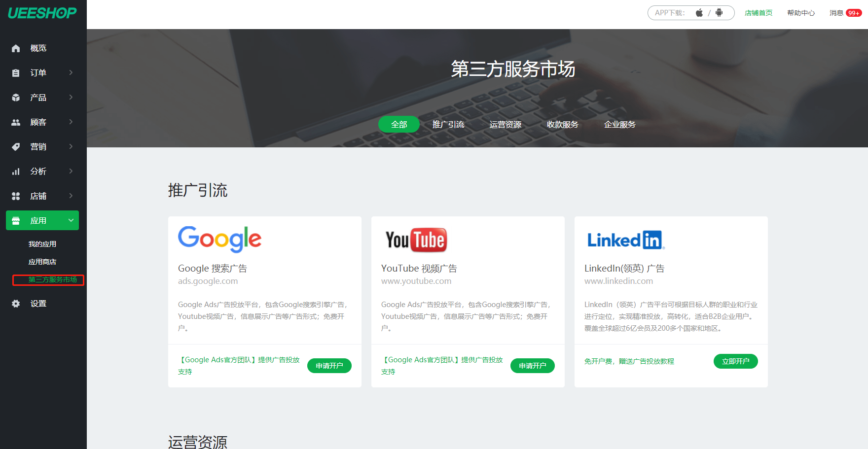Open the 帮助中心 link
868x449 pixels.
coord(801,13)
